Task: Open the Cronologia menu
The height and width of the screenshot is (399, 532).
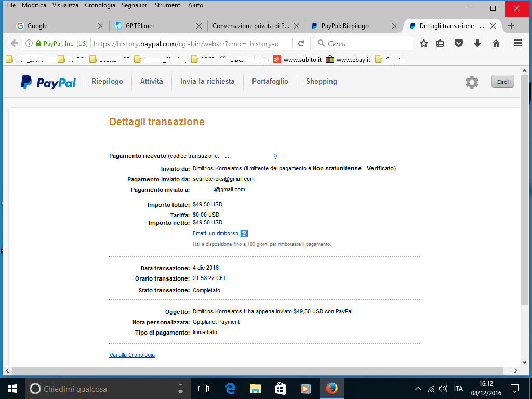Action: [100, 5]
